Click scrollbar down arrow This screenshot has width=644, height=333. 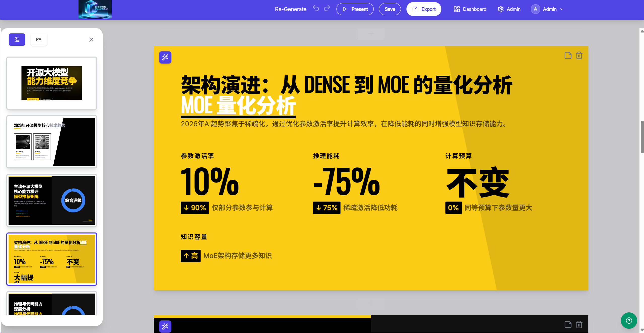coord(642,330)
